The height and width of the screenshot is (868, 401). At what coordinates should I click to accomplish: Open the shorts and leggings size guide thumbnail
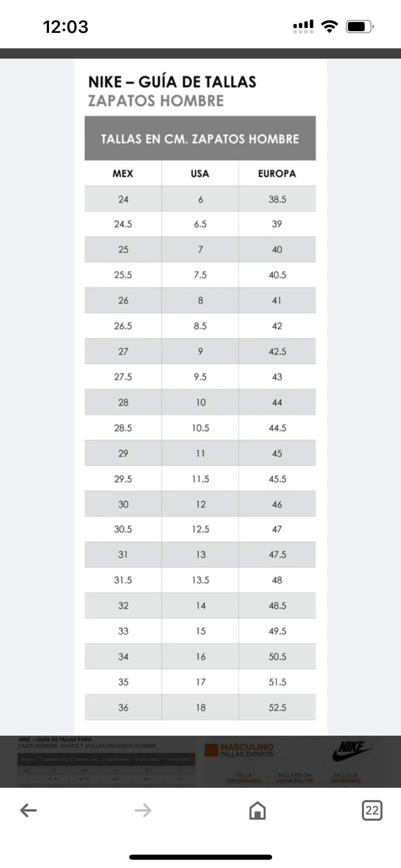coord(106,762)
